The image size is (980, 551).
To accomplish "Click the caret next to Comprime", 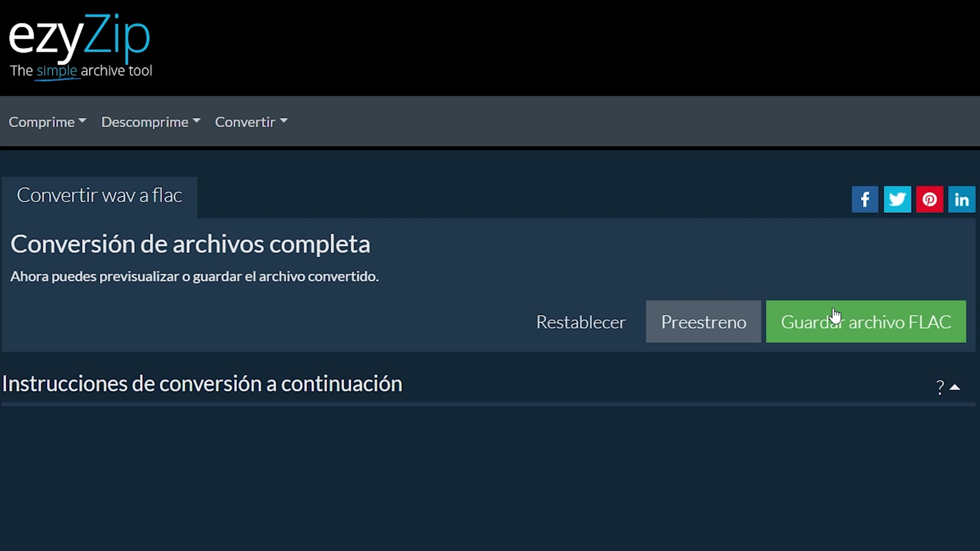I will [x=82, y=121].
